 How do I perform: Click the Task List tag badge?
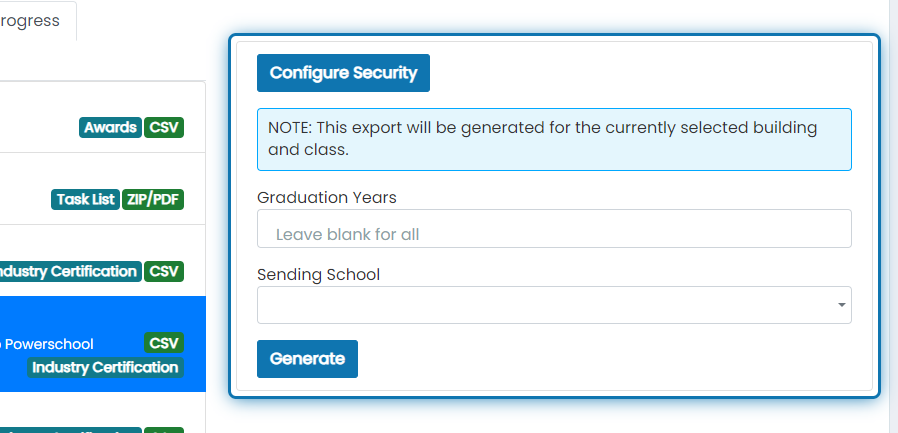[85, 200]
